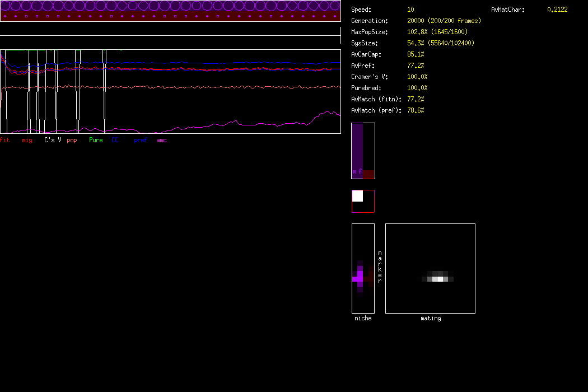Click the green 'Pure' legend label
The image size is (588, 392).
pyautogui.click(x=96, y=140)
